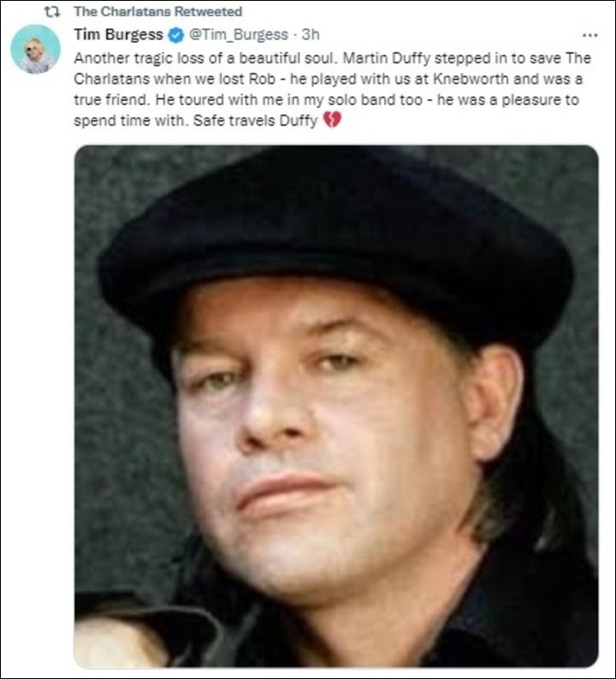Click the phrase Safe travels Duffy
The width and height of the screenshot is (616, 679).
[256, 121]
